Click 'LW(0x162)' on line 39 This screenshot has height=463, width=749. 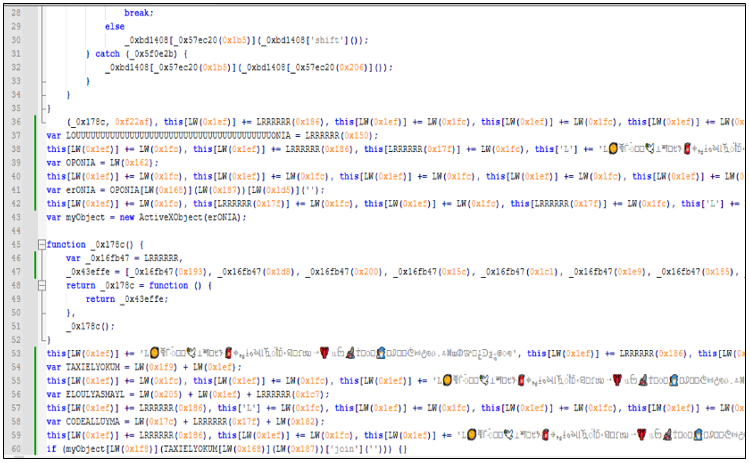tap(131, 163)
